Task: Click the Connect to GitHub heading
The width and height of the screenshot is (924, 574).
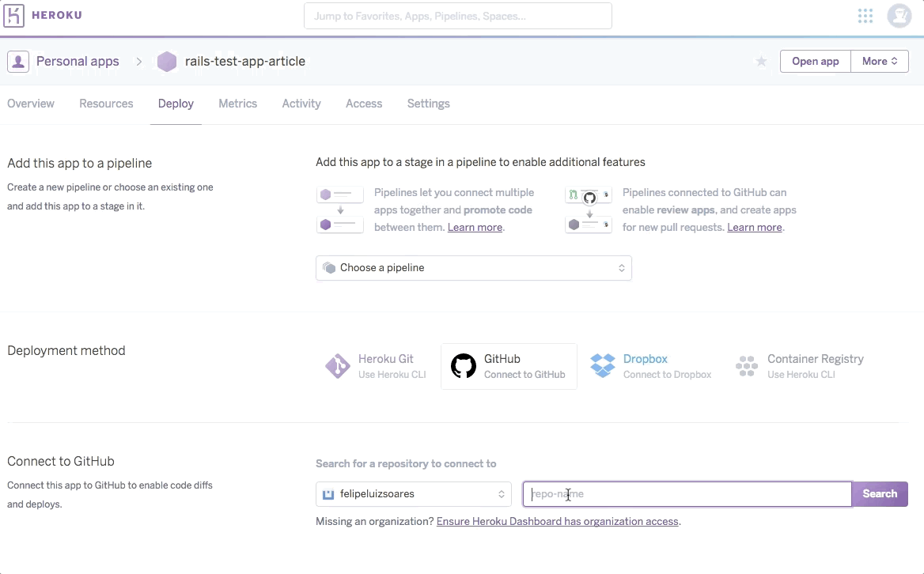Action: click(61, 461)
